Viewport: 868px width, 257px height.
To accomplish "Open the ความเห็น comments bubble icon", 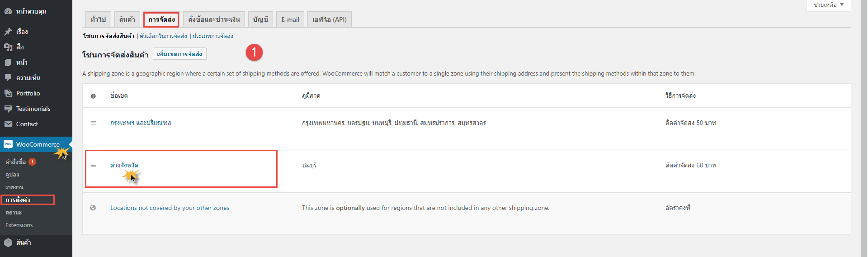I will pos(8,78).
